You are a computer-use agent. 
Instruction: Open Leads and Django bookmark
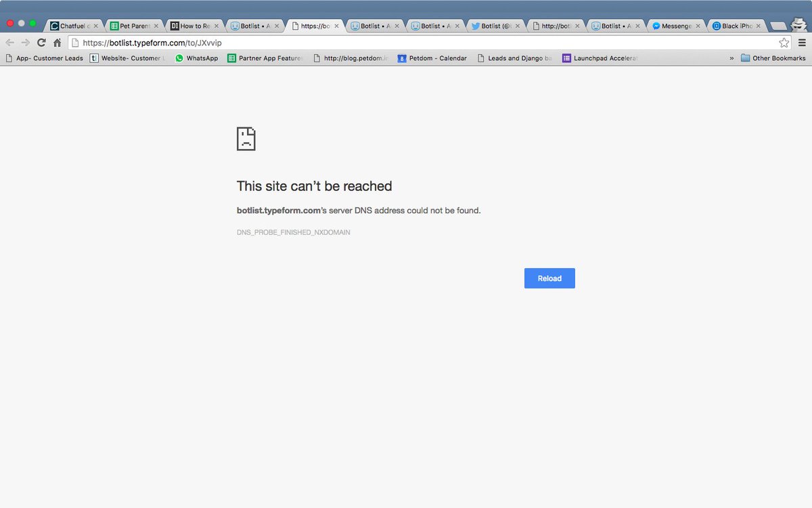pyautogui.click(x=514, y=58)
